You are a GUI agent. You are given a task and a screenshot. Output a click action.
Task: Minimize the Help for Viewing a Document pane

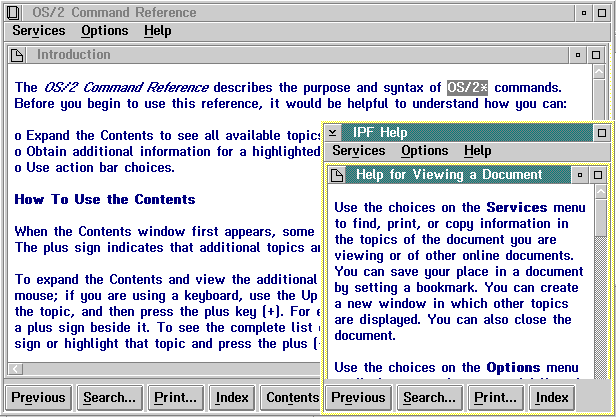tap(580, 175)
